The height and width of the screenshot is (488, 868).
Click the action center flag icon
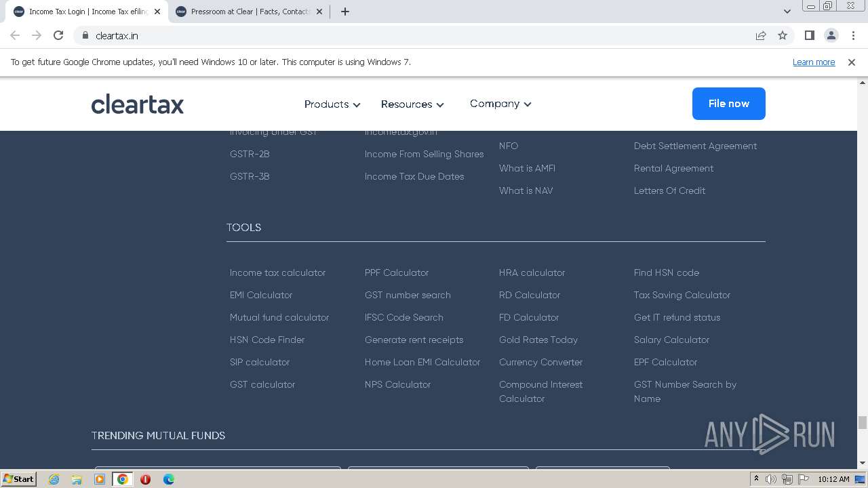click(x=804, y=479)
